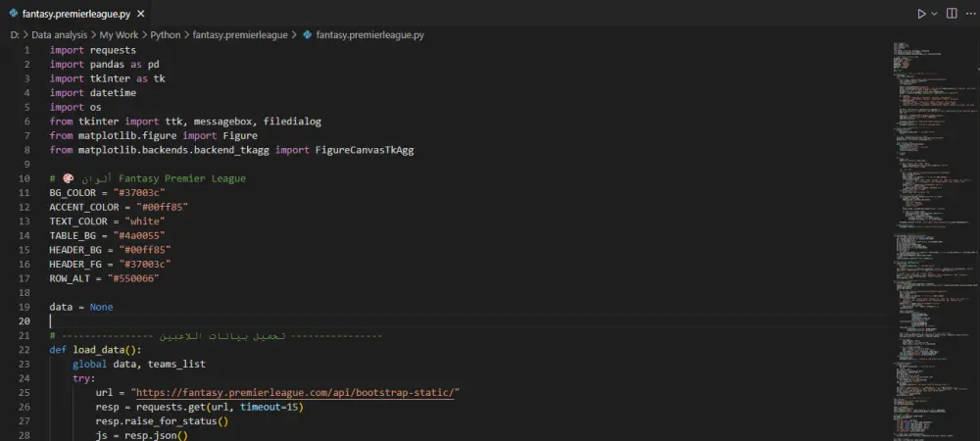Image resolution: width=980 pixels, height=441 pixels.
Task: Click line number 10 in the gutter
Action: coord(25,178)
